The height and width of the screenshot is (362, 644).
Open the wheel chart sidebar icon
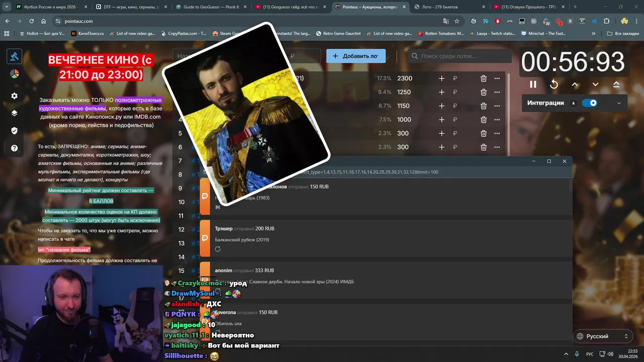[14, 74]
